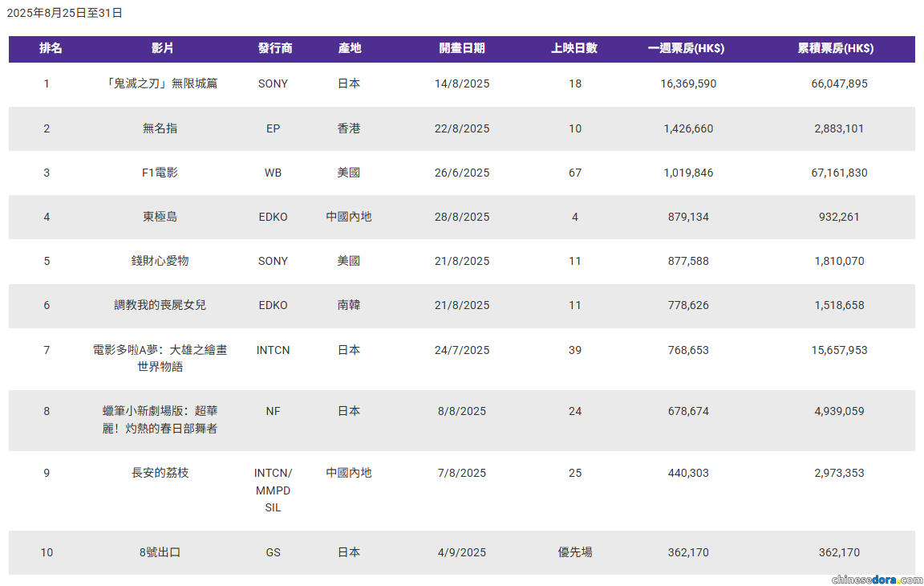Click the film title 無名指

[160, 128]
